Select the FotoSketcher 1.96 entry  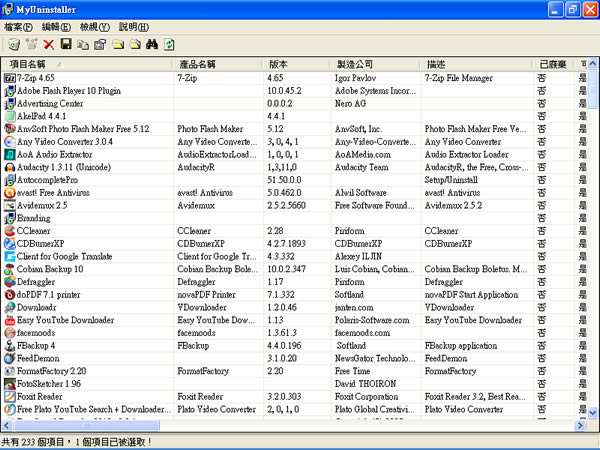pyautogui.click(x=49, y=384)
